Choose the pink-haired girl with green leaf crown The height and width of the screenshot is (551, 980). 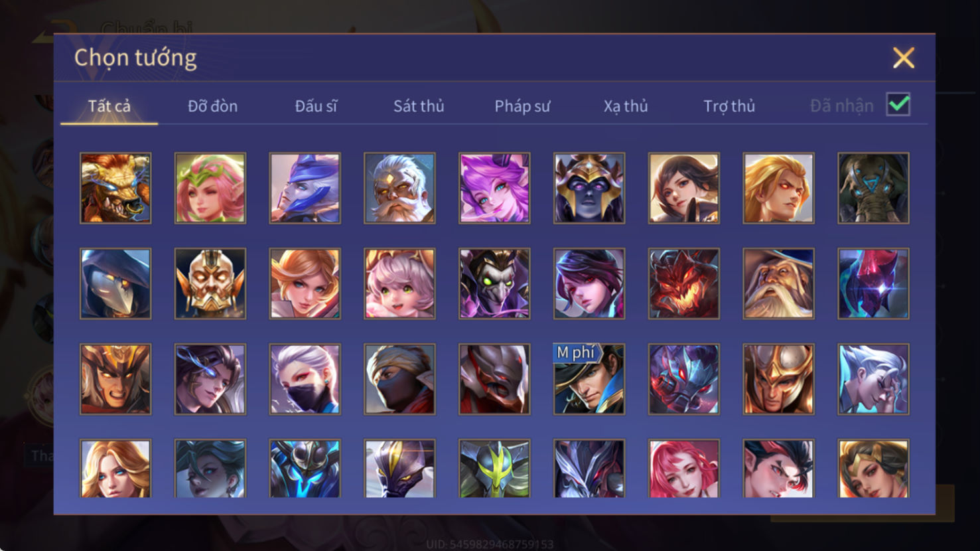210,188
